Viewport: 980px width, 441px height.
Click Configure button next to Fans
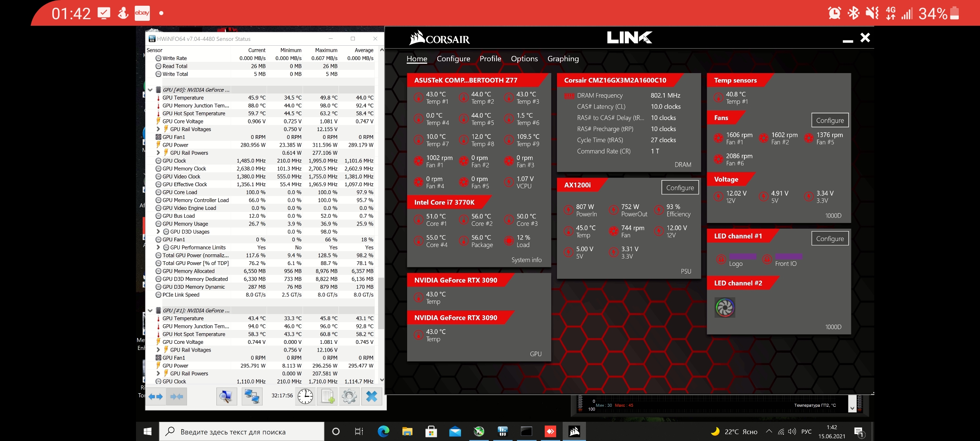tap(830, 120)
